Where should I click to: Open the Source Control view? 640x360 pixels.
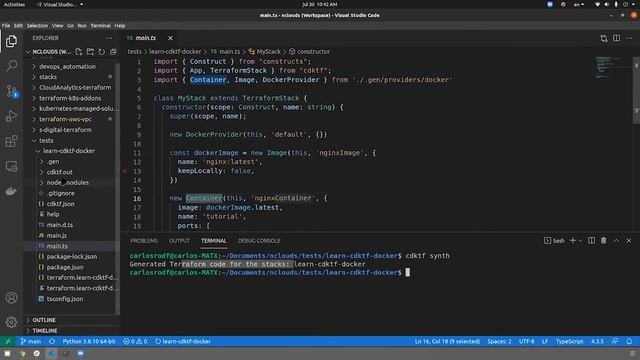coord(11,91)
